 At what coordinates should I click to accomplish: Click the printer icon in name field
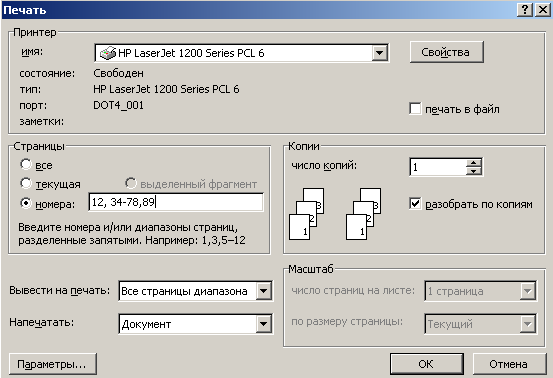click(108, 53)
